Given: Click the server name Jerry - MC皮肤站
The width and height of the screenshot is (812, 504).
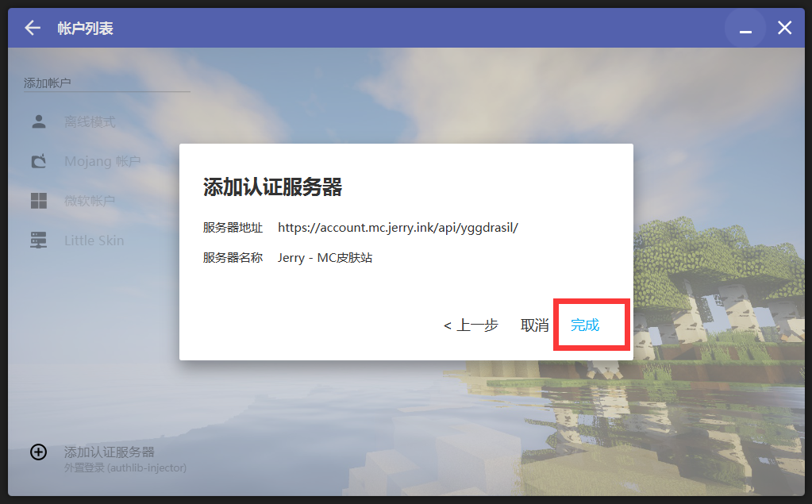Looking at the screenshot, I should click(325, 258).
